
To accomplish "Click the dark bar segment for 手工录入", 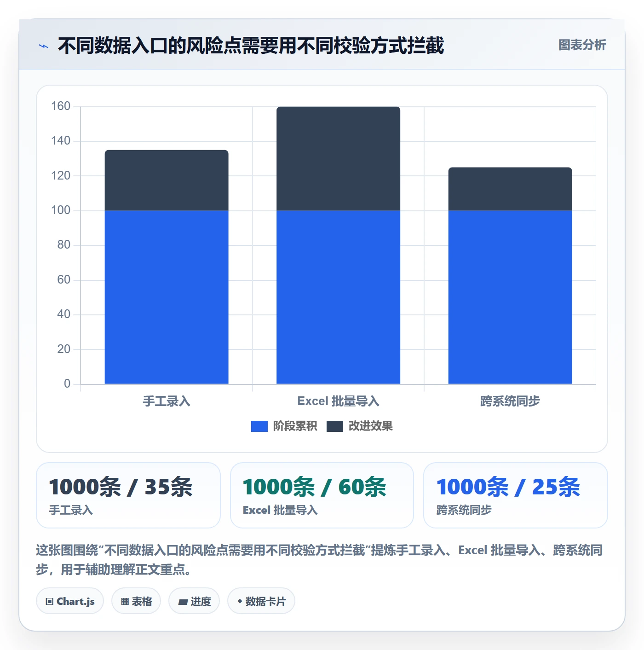I will (167, 180).
